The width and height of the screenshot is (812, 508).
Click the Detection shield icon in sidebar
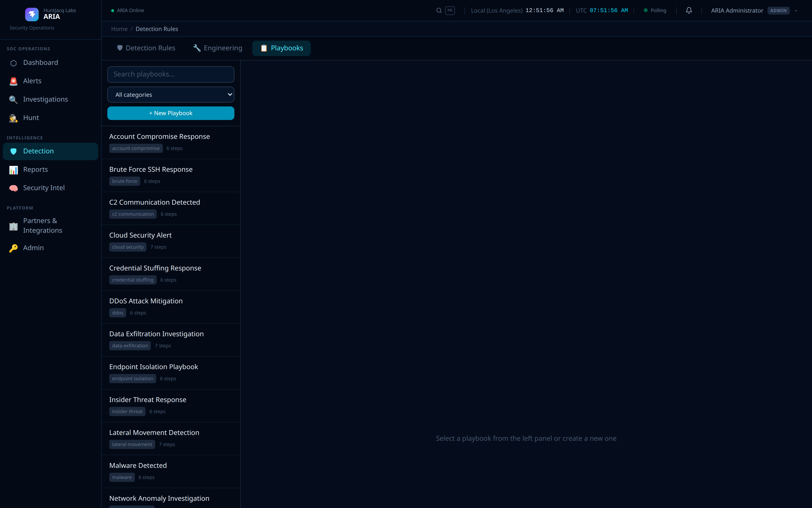point(14,151)
